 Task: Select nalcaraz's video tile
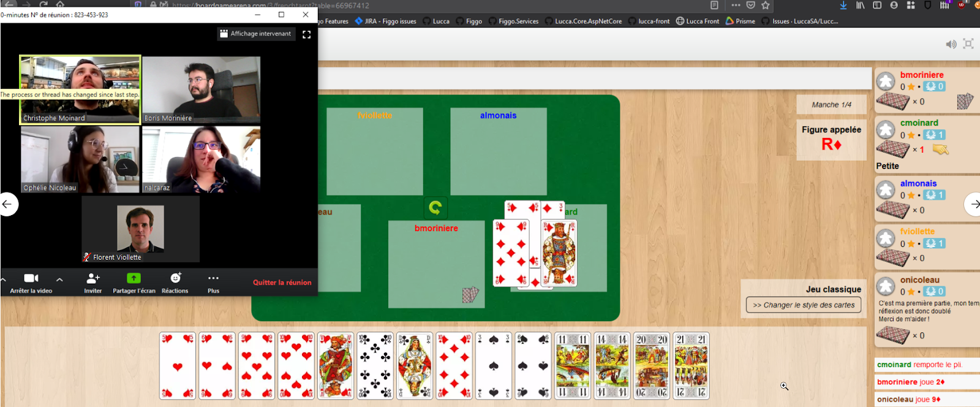201,159
